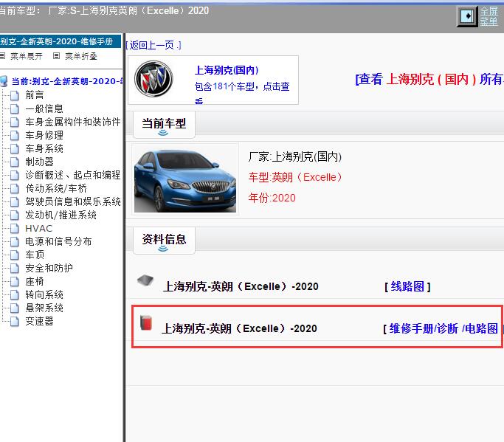Open 车身系统 chapter
Viewport: 504px width, 442px height.
[x=44, y=148]
